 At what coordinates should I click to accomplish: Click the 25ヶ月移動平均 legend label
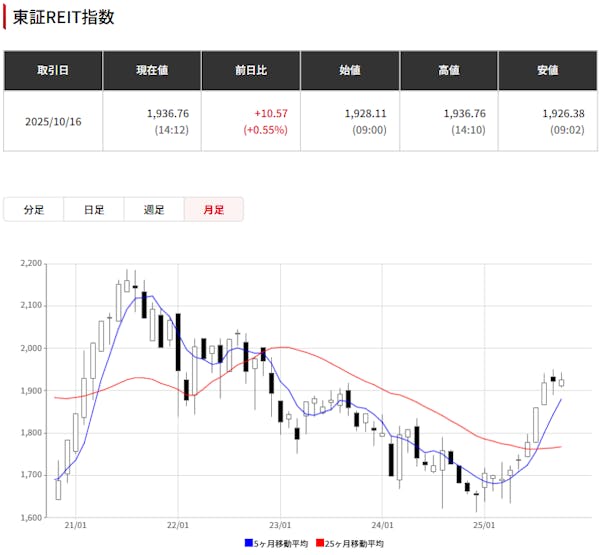tap(354, 543)
